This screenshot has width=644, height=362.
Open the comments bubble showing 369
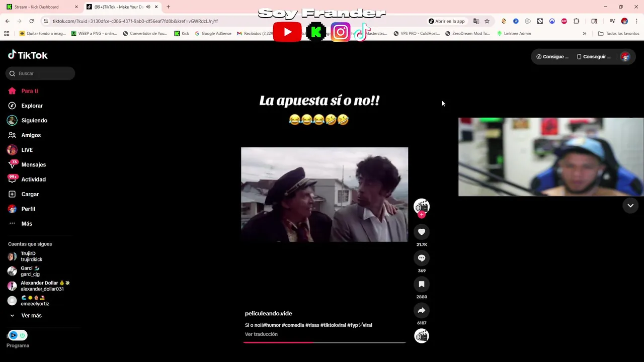click(422, 258)
